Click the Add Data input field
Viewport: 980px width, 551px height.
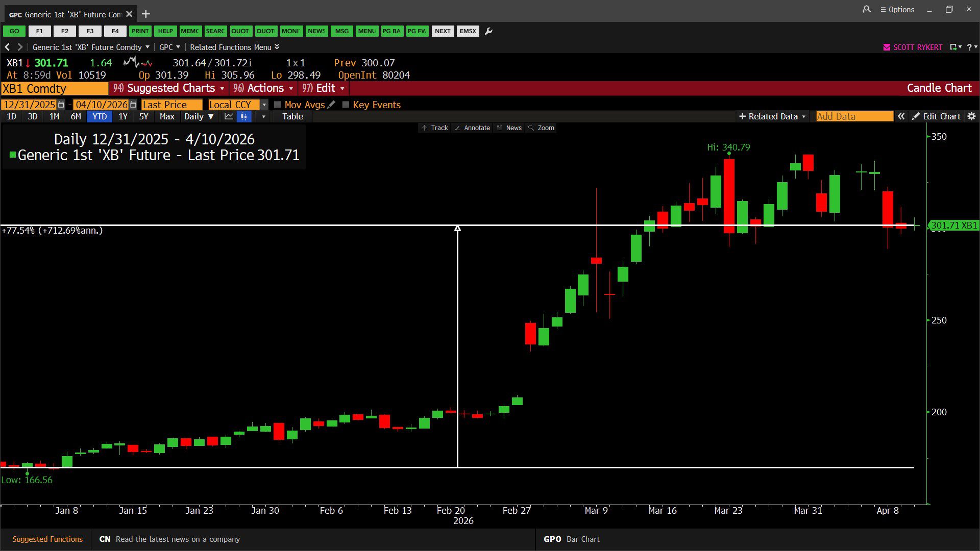854,116
